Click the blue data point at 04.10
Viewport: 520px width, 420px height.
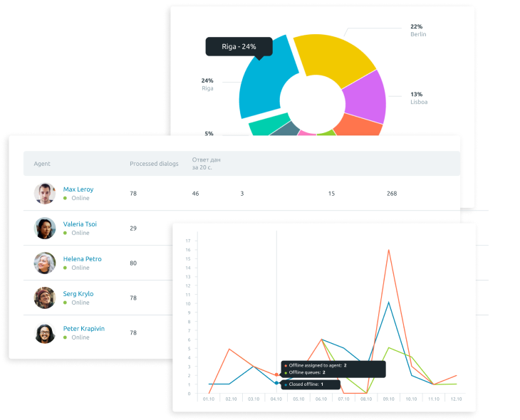point(277,383)
